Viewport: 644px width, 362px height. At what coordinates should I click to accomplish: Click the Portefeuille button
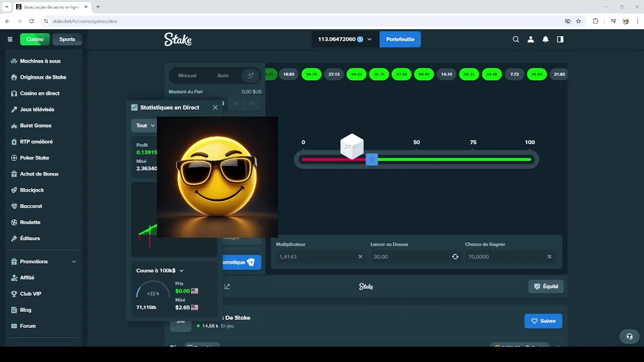click(x=400, y=39)
